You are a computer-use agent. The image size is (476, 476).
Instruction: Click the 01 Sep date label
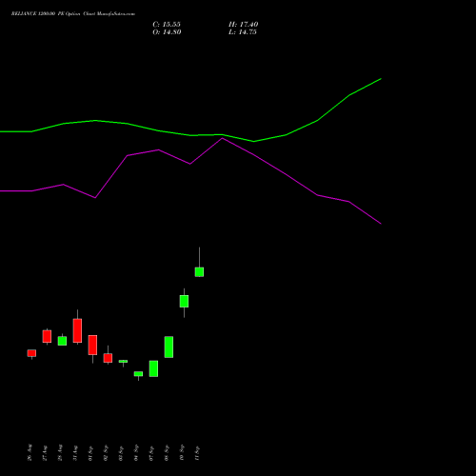click(90, 452)
